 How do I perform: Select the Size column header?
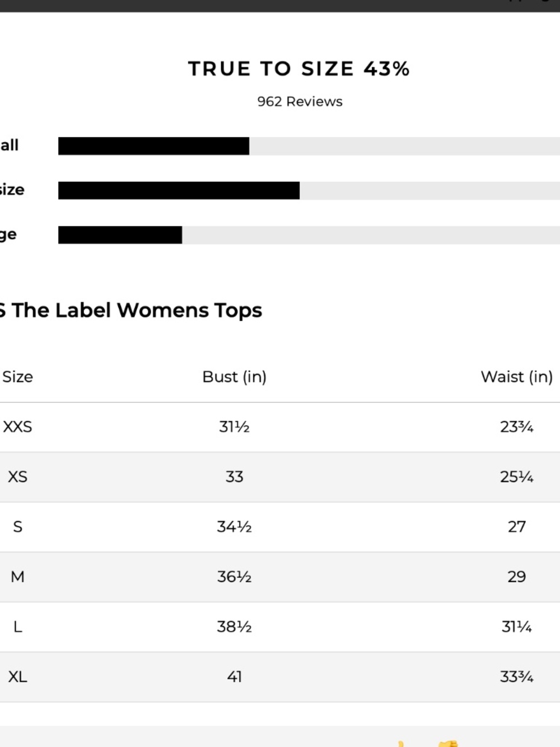(17, 377)
